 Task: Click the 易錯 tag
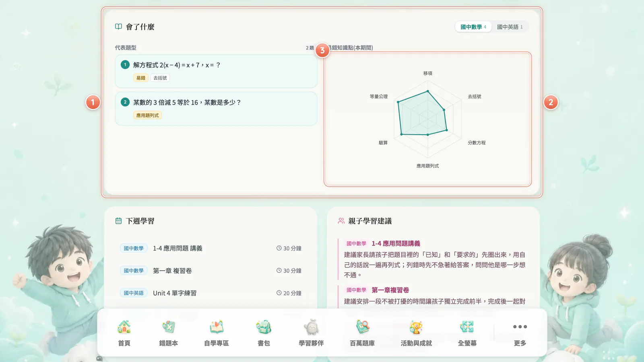coord(141,78)
